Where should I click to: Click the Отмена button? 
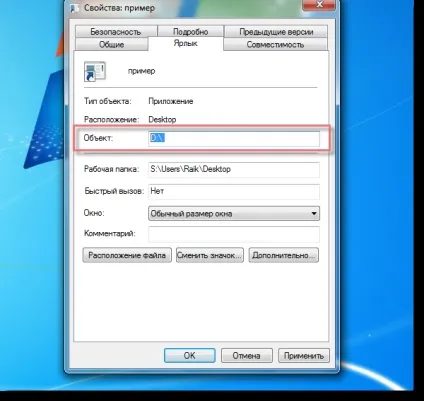pos(247,356)
